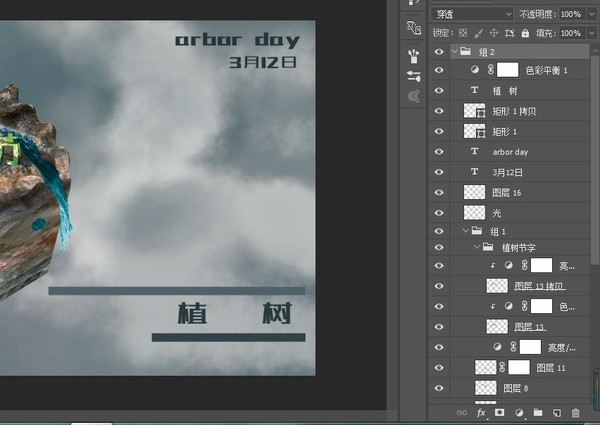This screenshot has height=425, width=600.
Task: Open the fx layer style menu
Action: (x=481, y=413)
